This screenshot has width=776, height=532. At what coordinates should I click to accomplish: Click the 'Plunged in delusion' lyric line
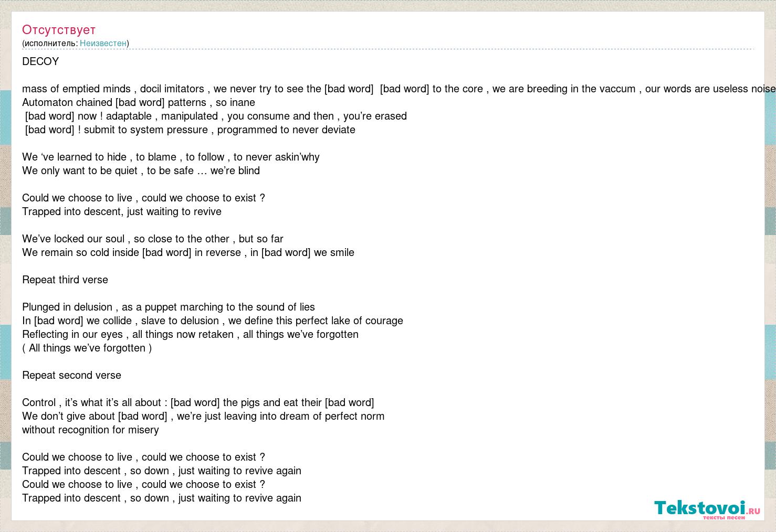pyautogui.click(x=169, y=307)
